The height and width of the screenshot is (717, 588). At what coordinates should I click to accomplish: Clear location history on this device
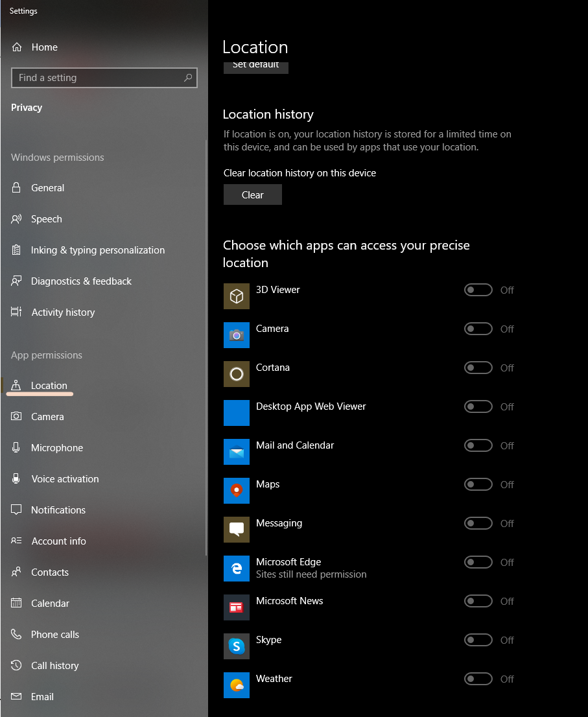tap(253, 195)
